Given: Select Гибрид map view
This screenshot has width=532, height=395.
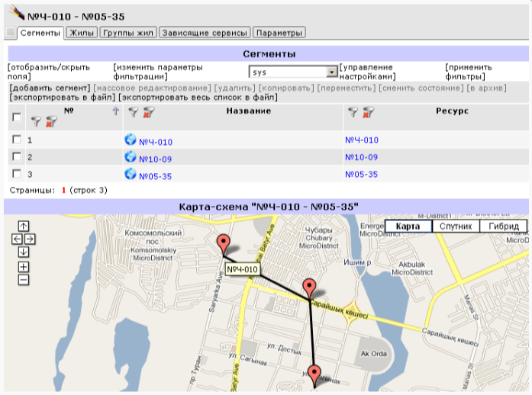Looking at the screenshot, I should [x=504, y=226].
